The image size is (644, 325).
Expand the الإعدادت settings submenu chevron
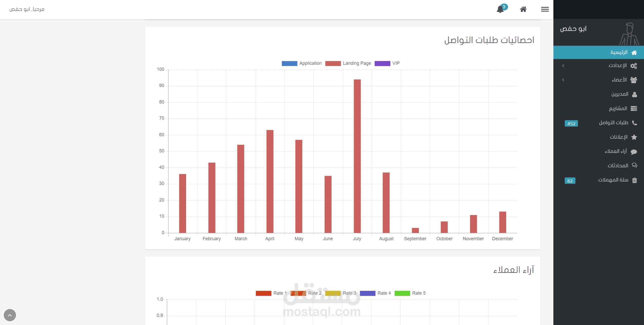pyautogui.click(x=563, y=66)
